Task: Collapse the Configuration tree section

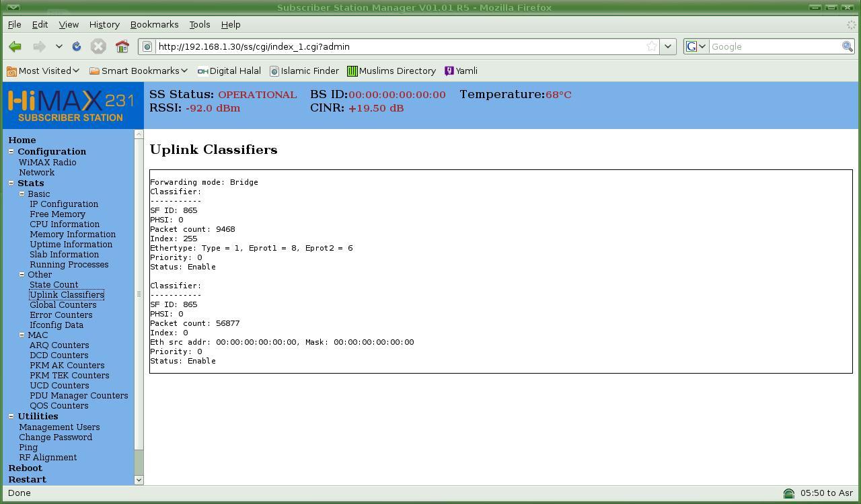Action: pyautogui.click(x=11, y=151)
